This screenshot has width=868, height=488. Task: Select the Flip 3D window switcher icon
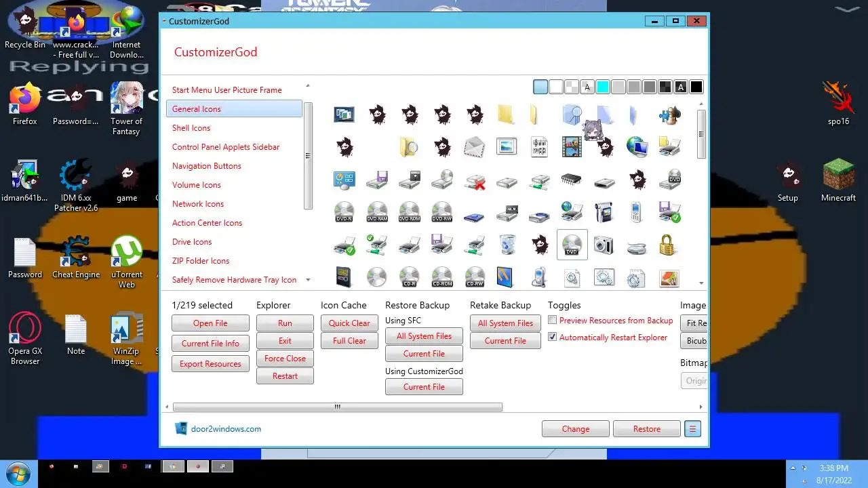click(x=344, y=115)
